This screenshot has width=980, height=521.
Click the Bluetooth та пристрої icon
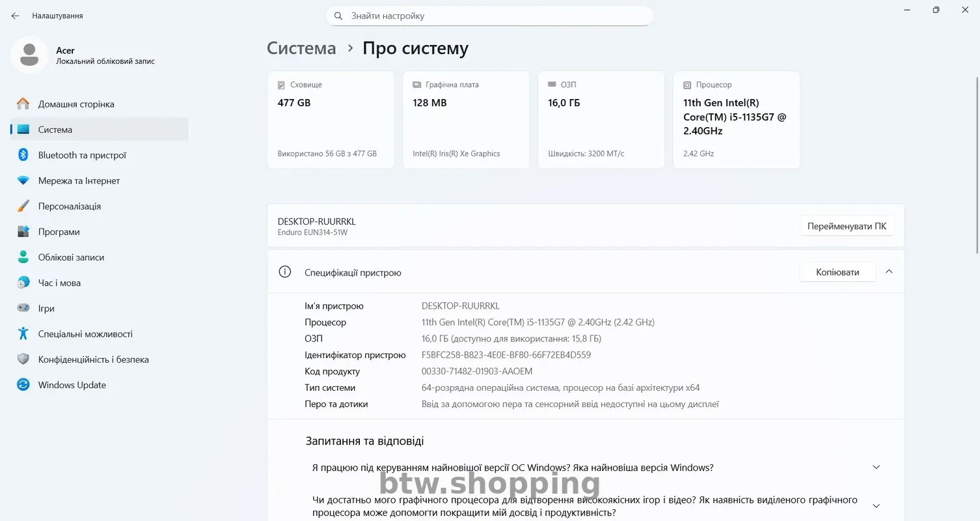click(x=23, y=155)
